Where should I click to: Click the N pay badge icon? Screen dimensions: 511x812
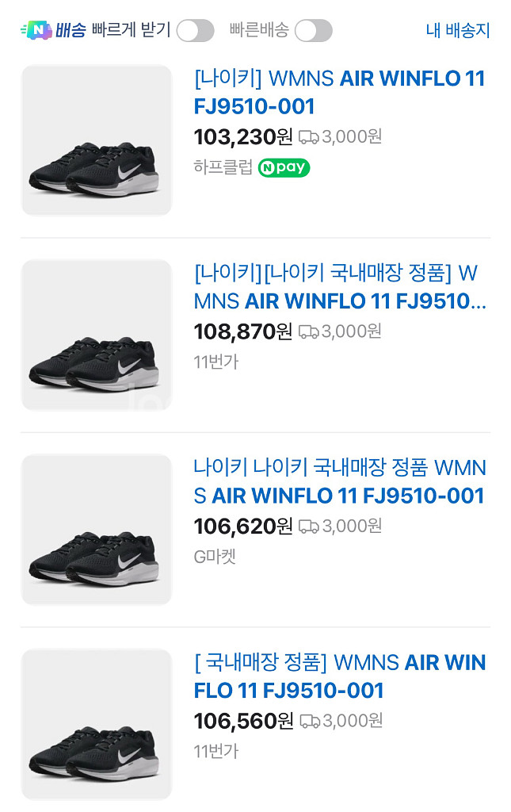[x=284, y=167]
